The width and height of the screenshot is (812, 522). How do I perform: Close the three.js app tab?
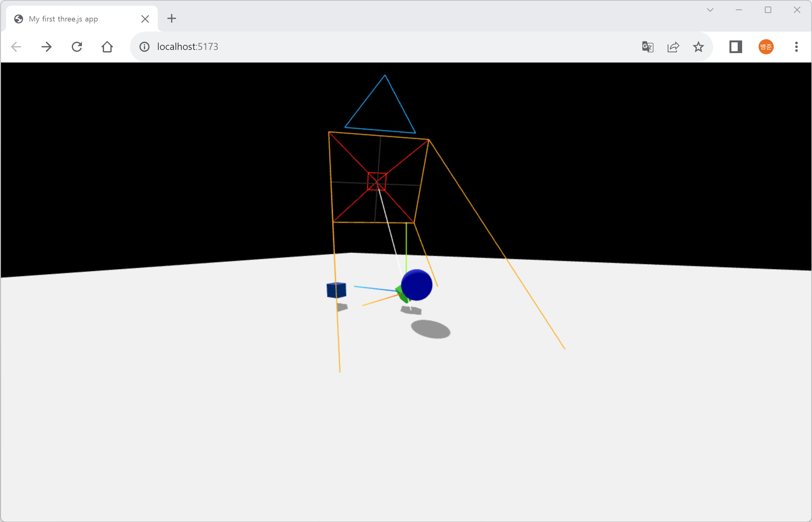[145, 19]
